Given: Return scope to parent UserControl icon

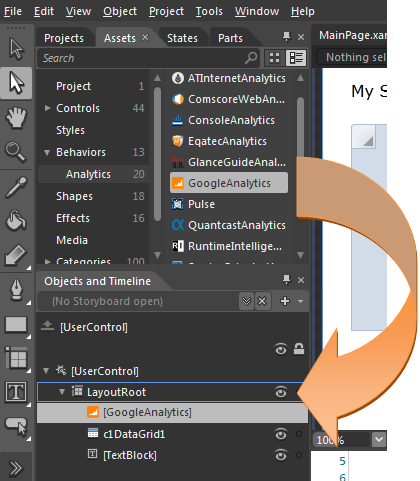Looking at the screenshot, I should [x=48, y=326].
